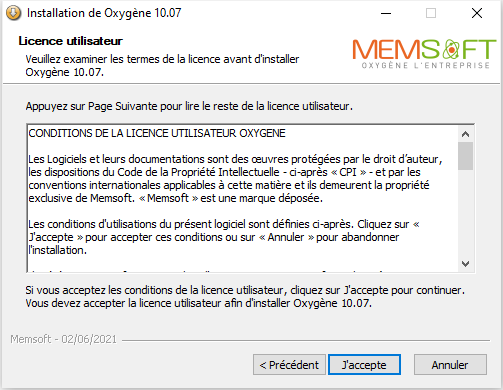Click the Memsoft logo in the header

[424, 54]
